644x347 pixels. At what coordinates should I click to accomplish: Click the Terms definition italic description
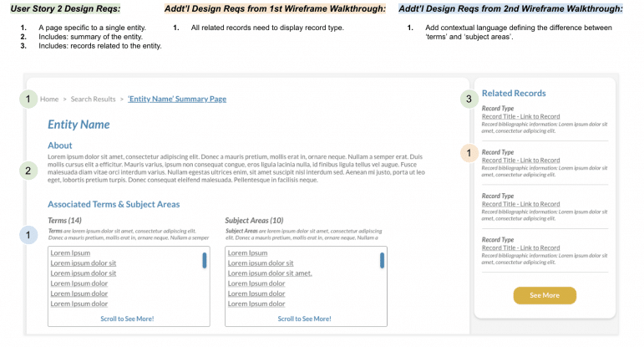pyautogui.click(x=129, y=234)
